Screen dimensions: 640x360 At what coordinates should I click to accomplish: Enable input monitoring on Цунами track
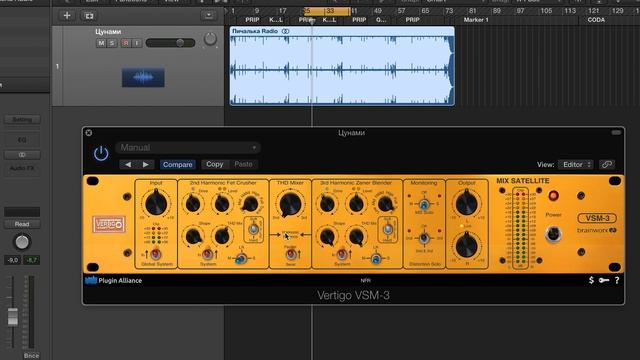click(x=137, y=43)
